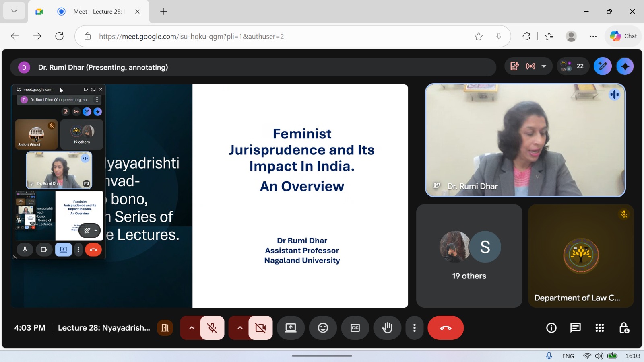Image resolution: width=644 pixels, height=362 pixels.
Task: Open the activities grid icon
Action: (599, 328)
